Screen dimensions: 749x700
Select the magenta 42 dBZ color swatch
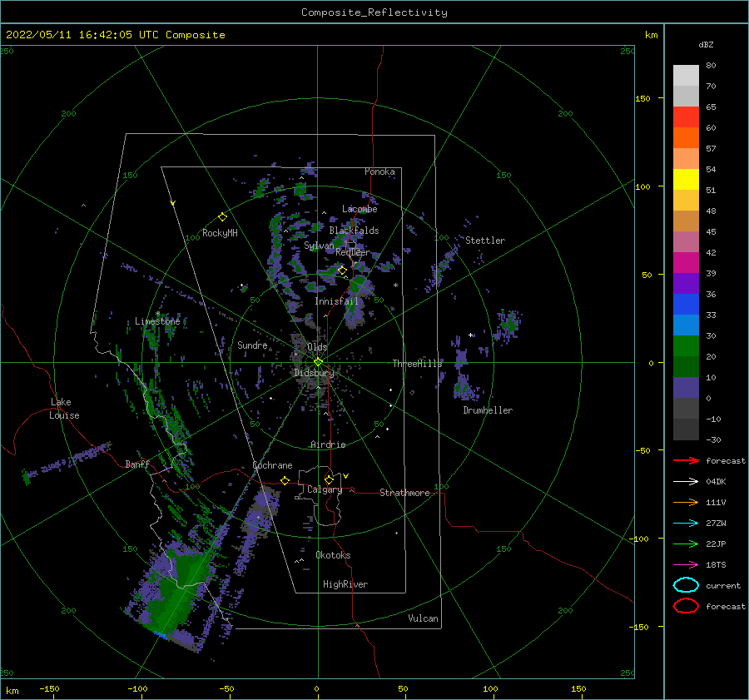click(686, 262)
